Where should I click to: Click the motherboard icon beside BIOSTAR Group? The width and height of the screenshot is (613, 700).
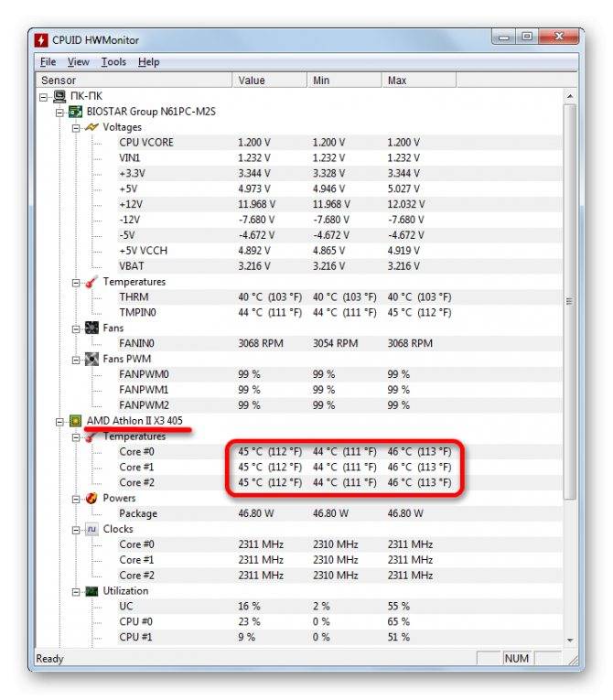pos(75,112)
